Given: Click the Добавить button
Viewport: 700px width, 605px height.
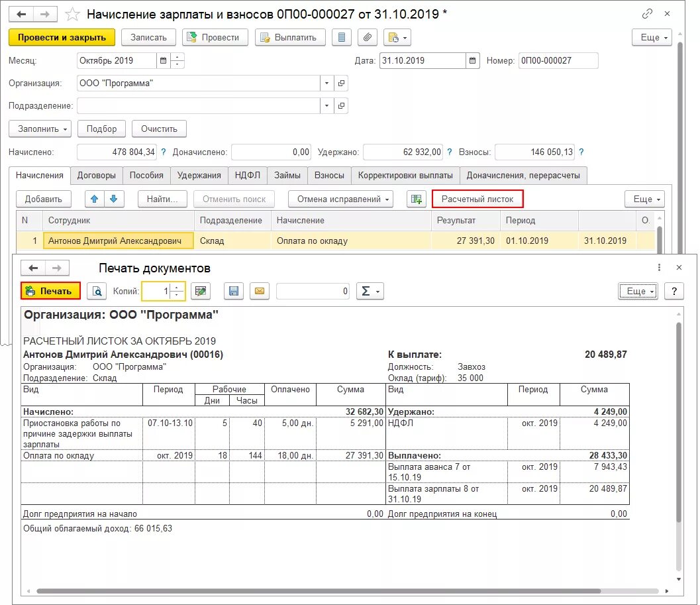Looking at the screenshot, I should [43, 199].
